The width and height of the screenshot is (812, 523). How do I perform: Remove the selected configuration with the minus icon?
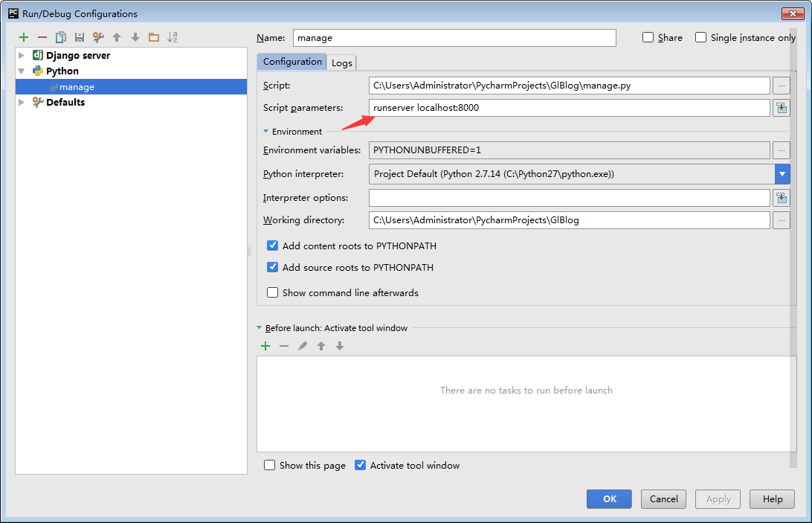pos(42,37)
